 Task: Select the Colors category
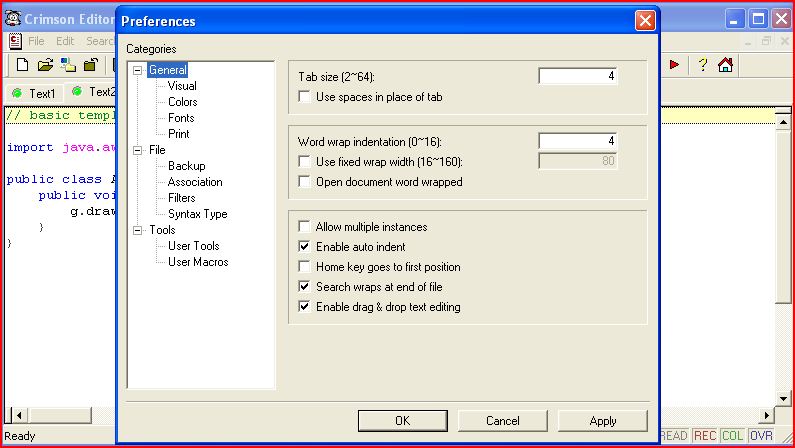[183, 102]
